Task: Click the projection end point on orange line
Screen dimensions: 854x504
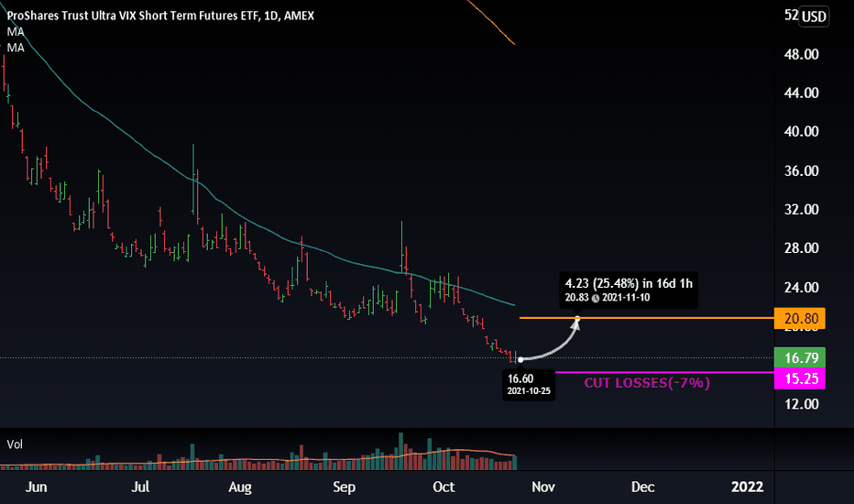Action: [x=577, y=318]
